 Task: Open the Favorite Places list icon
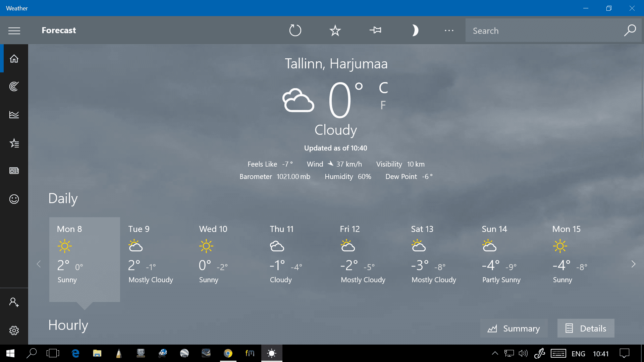coord(14,143)
